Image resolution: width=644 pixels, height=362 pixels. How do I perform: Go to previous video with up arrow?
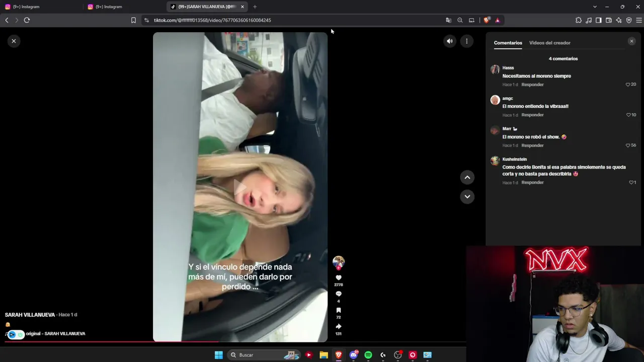(x=467, y=177)
